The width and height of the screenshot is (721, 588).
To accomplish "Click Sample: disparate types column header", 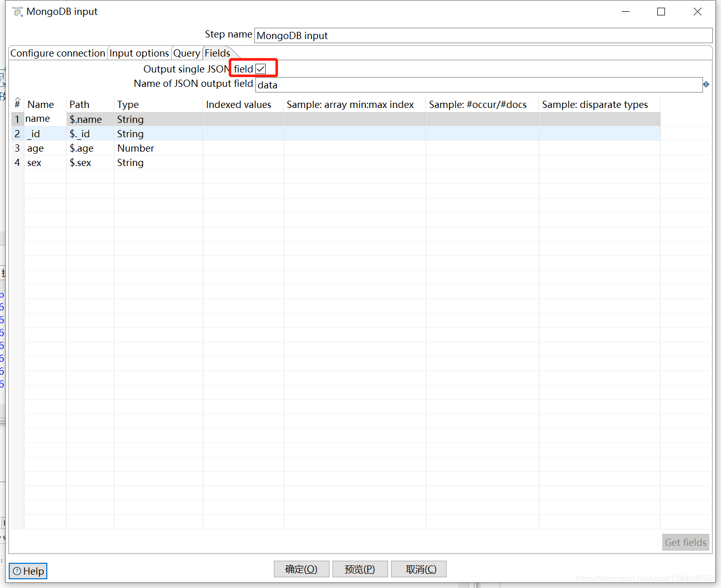I will tap(600, 104).
